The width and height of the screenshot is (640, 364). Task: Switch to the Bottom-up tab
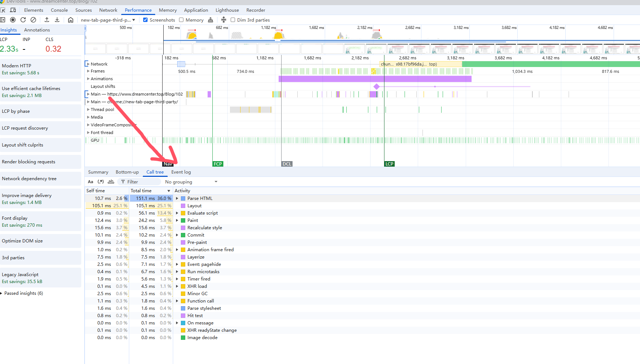(127, 172)
